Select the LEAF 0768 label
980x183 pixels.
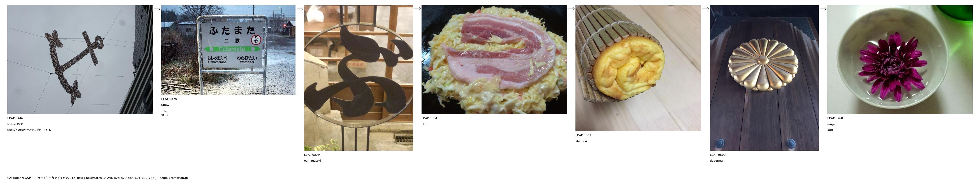coord(835,118)
